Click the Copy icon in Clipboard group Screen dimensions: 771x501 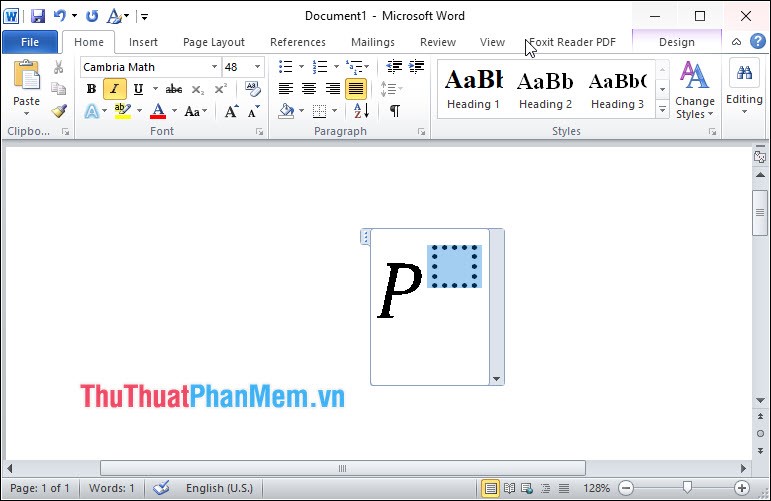(59, 89)
